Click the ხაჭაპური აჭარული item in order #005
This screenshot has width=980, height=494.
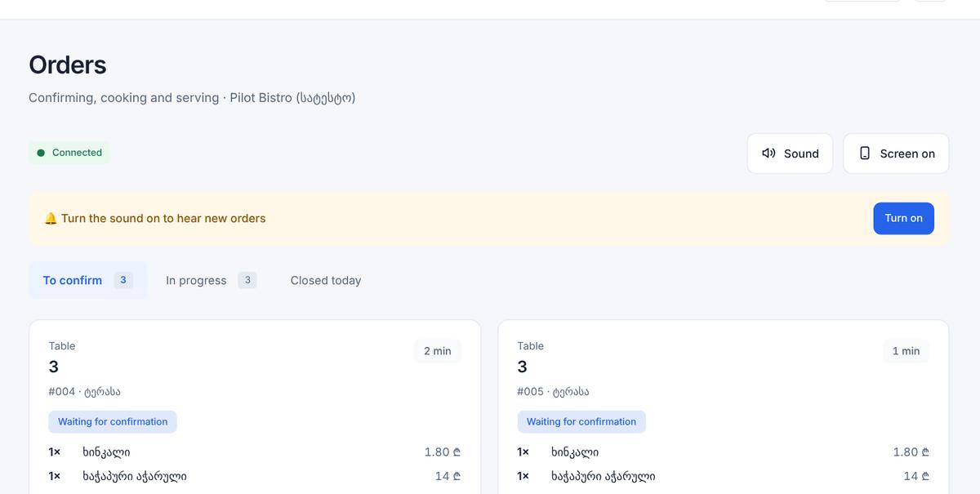[x=603, y=476]
